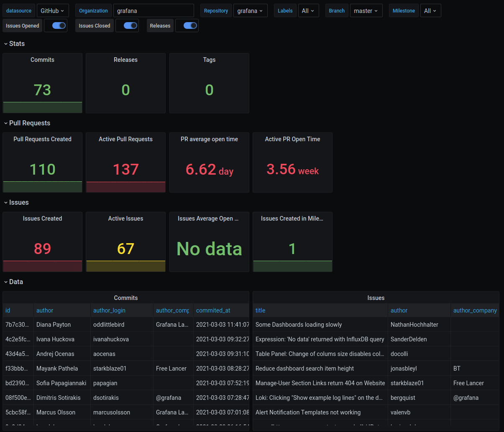The image size is (504, 432).
Task: Sort the Commits table by author
Action: (45, 310)
